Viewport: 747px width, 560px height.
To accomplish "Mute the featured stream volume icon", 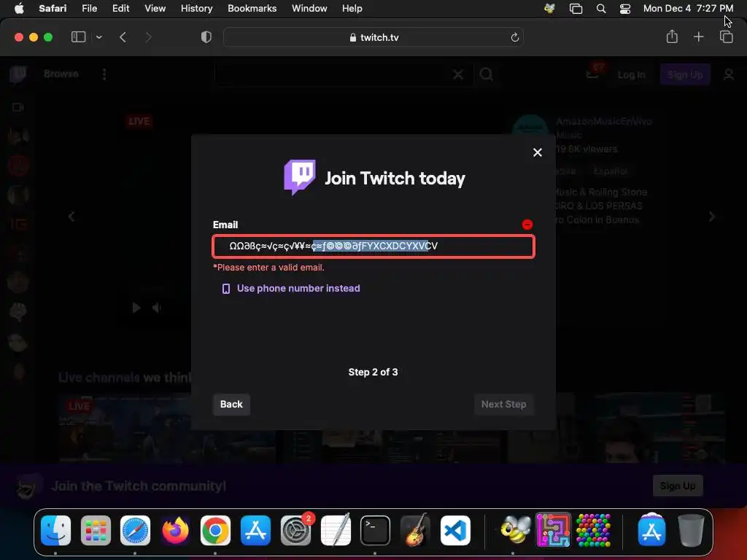I will (156, 308).
